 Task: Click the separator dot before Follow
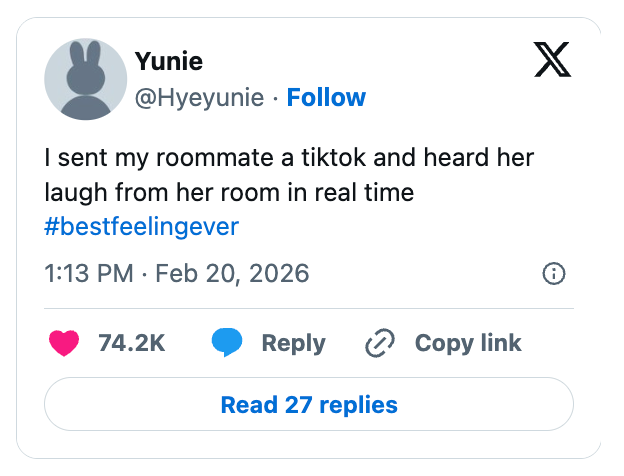275,97
